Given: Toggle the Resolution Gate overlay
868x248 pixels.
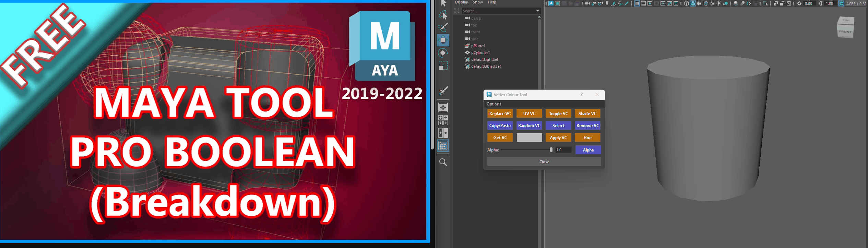Looking at the screenshot, I should [650, 3].
